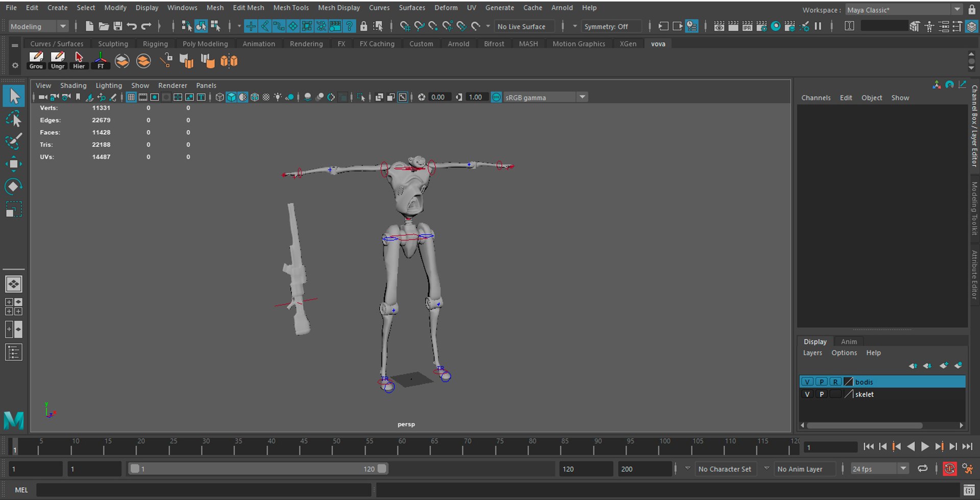
Task: Select the arrow Select tool
Action: (14, 96)
